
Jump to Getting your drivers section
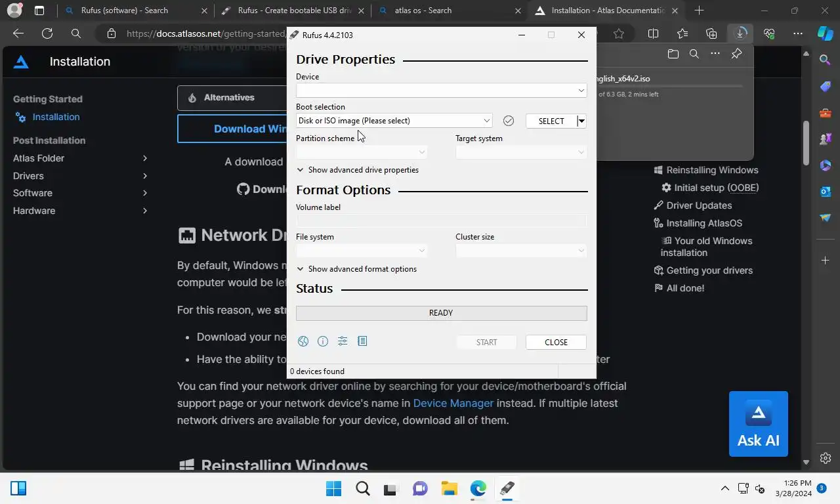(x=709, y=270)
